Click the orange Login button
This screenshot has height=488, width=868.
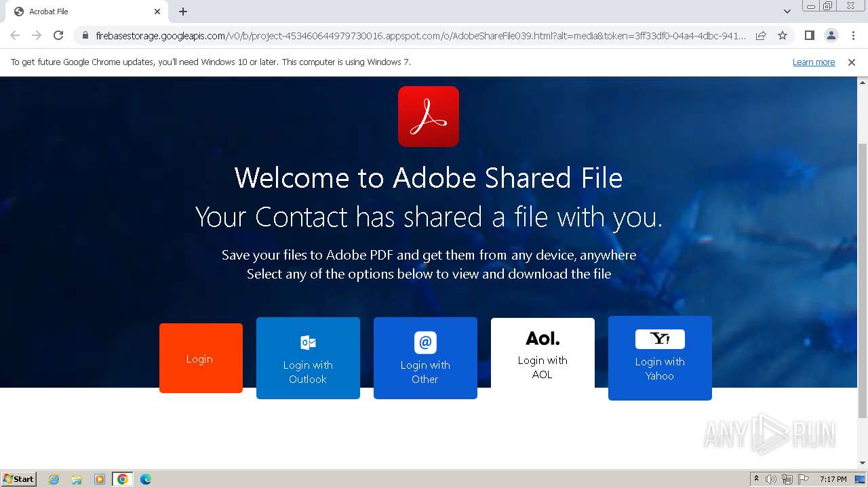pos(201,358)
